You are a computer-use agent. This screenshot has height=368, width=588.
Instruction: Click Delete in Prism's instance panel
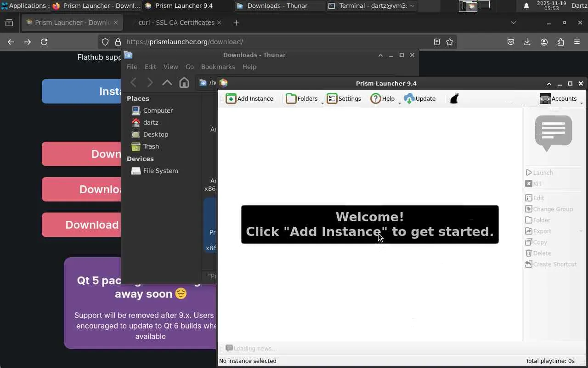[x=538, y=253]
